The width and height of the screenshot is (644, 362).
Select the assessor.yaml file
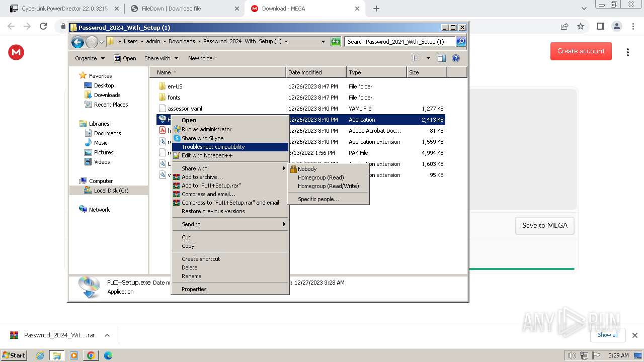coord(185,109)
